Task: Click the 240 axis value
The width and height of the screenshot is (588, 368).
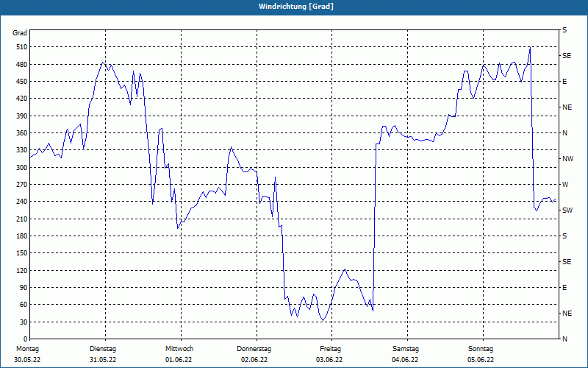Action: pos(22,202)
